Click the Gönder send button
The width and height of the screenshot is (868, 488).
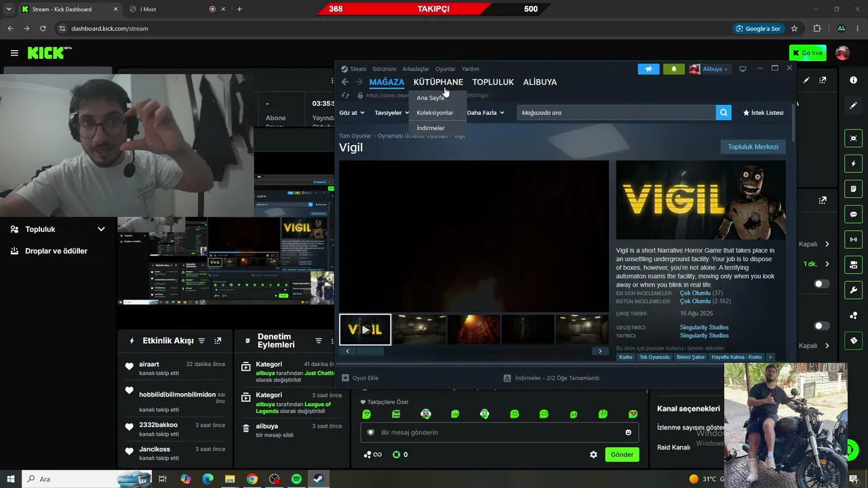click(622, 455)
